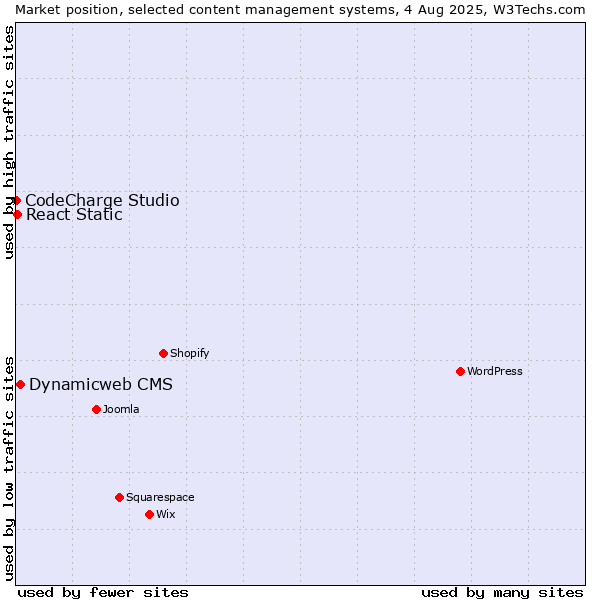This screenshot has height=600, width=600.
Task: Click the Dynamicweb CMS red data point
Action: [21, 385]
